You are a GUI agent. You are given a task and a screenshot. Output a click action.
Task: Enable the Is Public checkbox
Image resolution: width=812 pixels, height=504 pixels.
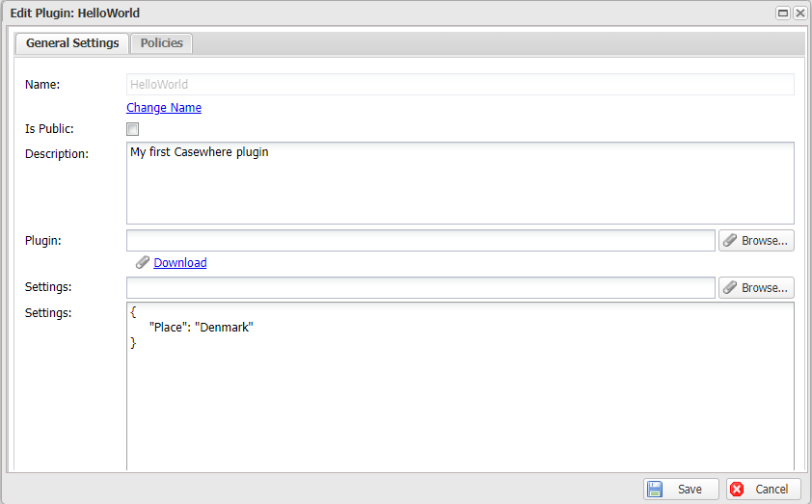click(x=133, y=129)
